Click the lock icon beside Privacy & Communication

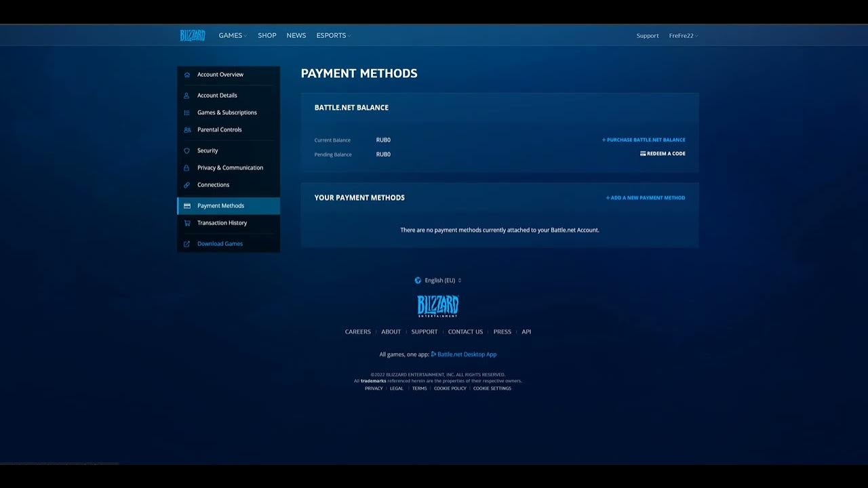187,167
